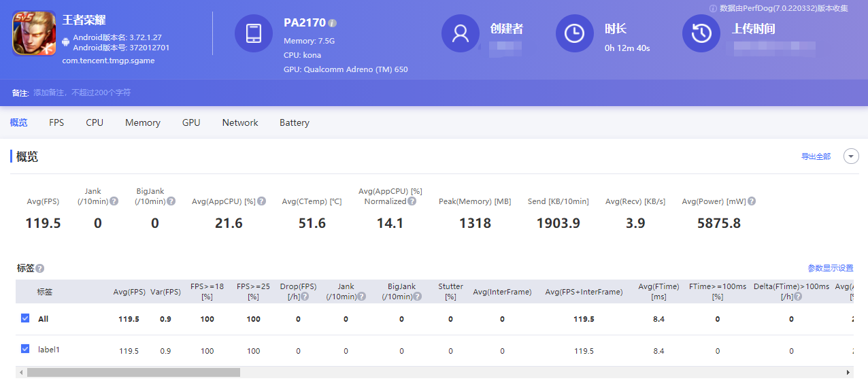
Task: Open the 概览 tab
Action: tap(18, 122)
